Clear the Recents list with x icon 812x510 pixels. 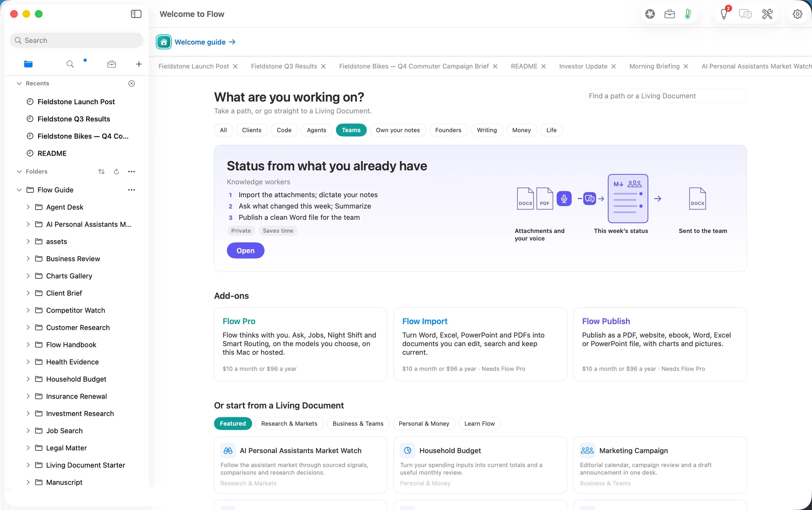(132, 83)
